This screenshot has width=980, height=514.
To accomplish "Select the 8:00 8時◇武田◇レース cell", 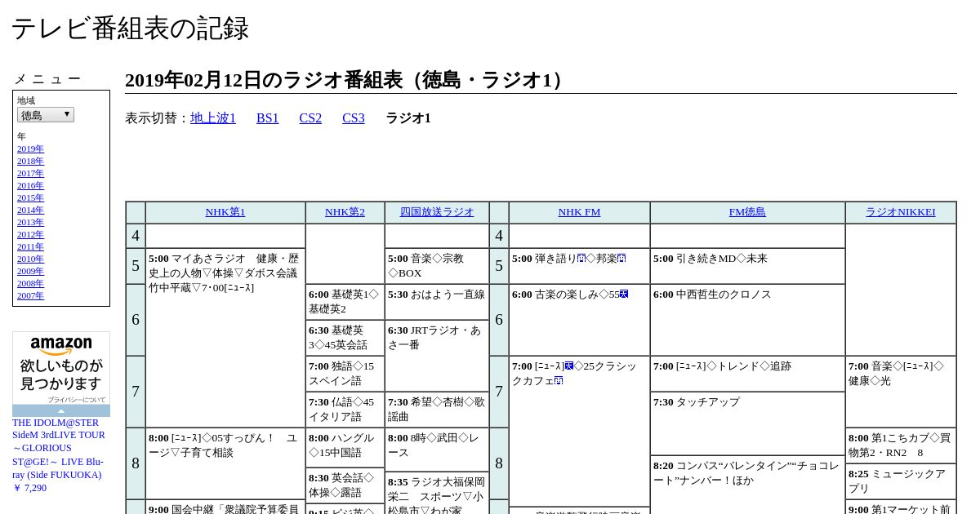I will click(x=437, y=450).
